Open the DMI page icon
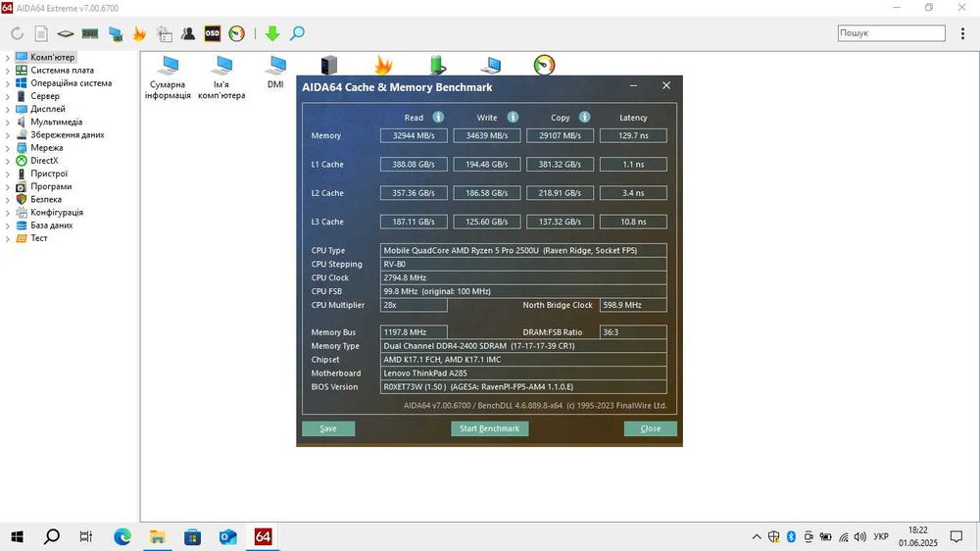Screen dimensions: 980x551 click(x=275, y=73)
